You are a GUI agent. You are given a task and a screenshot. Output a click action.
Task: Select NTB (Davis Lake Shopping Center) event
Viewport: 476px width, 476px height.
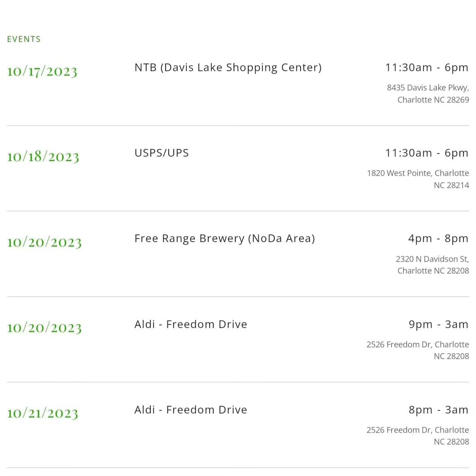pyautogui.click(x=228, y=67)
